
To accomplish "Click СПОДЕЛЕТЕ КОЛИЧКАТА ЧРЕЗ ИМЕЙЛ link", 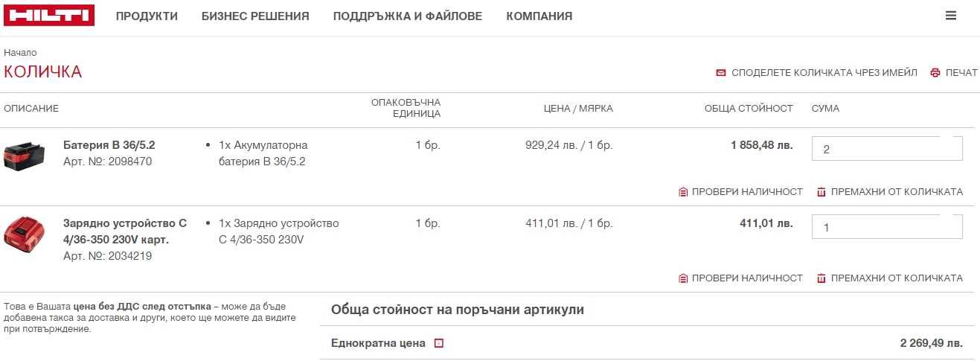I will tap(824, 73).
